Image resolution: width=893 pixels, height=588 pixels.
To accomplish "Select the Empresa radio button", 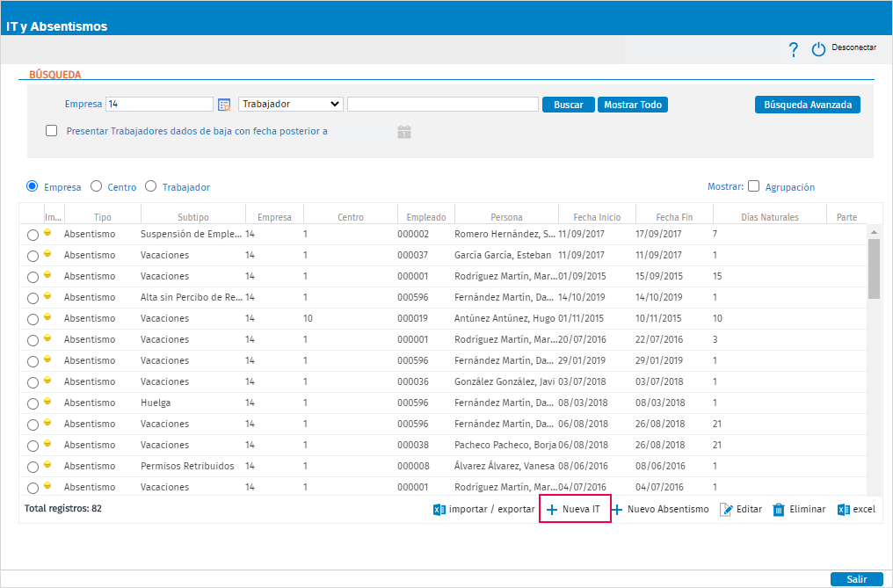I will [33, 186].
